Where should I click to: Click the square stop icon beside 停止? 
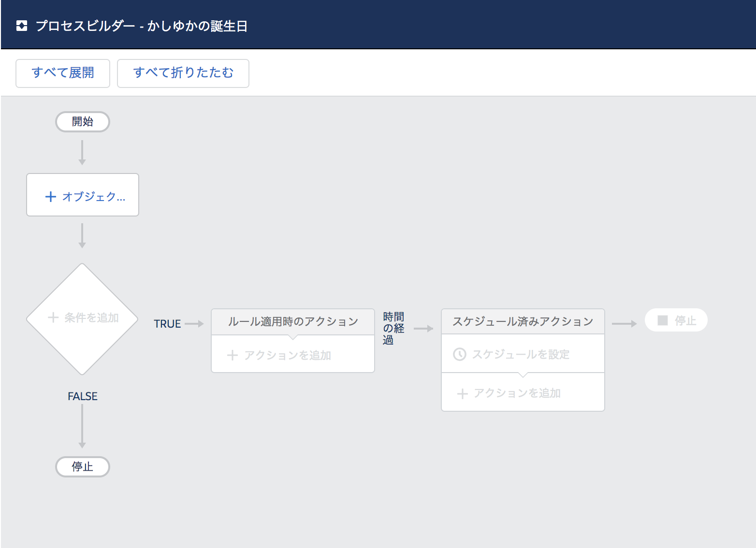point(663,320)
